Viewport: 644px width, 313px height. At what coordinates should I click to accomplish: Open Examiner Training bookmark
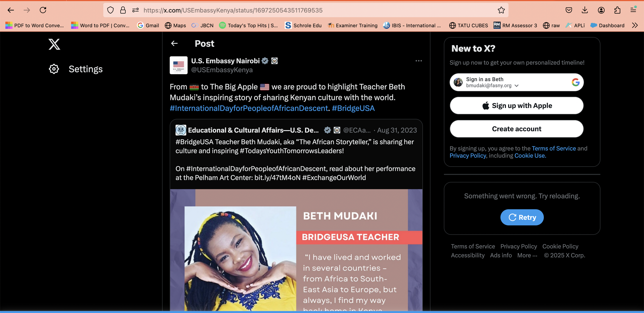[x=352, y=25]
